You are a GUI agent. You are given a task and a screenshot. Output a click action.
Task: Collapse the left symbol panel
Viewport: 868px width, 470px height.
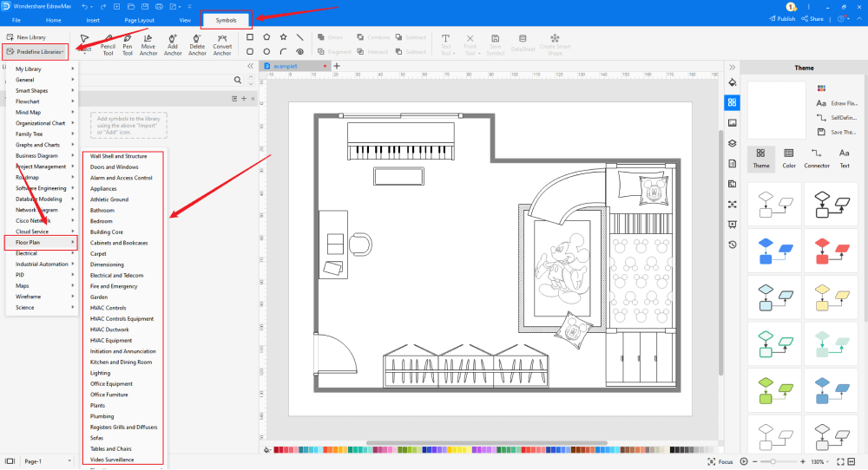(250, 66)
